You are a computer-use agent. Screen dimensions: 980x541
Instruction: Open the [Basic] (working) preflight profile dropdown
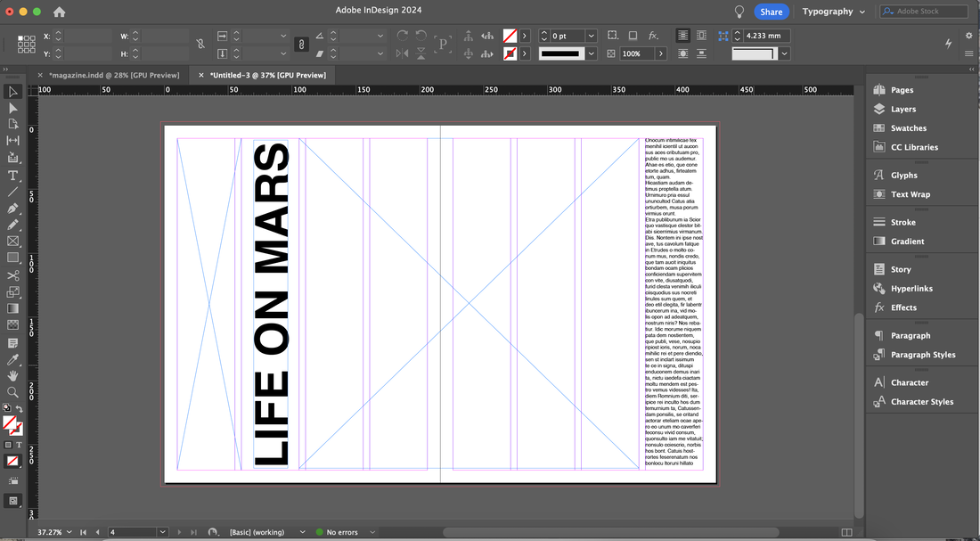pyautogui.click(x=303, y=532)
